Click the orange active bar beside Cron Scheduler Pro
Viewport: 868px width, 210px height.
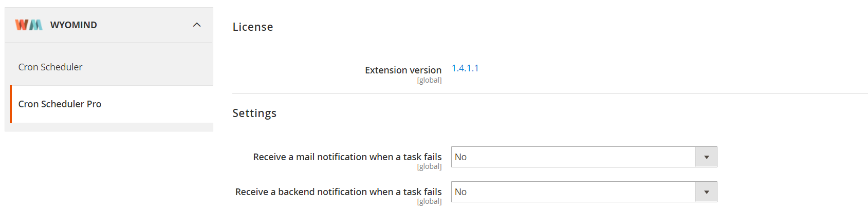(x=11, y=104)
